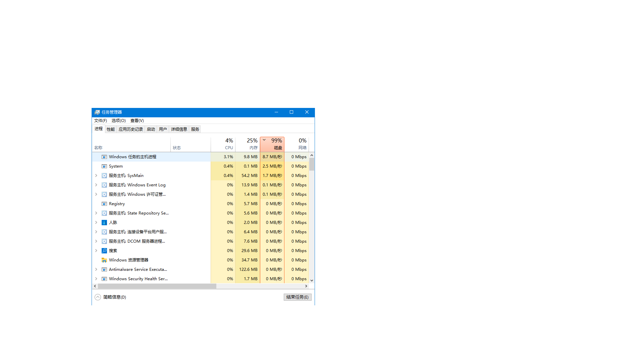Click the 搜索 search magnifier icon
Viewport: 644px width, 362px height.
[104, 251]
